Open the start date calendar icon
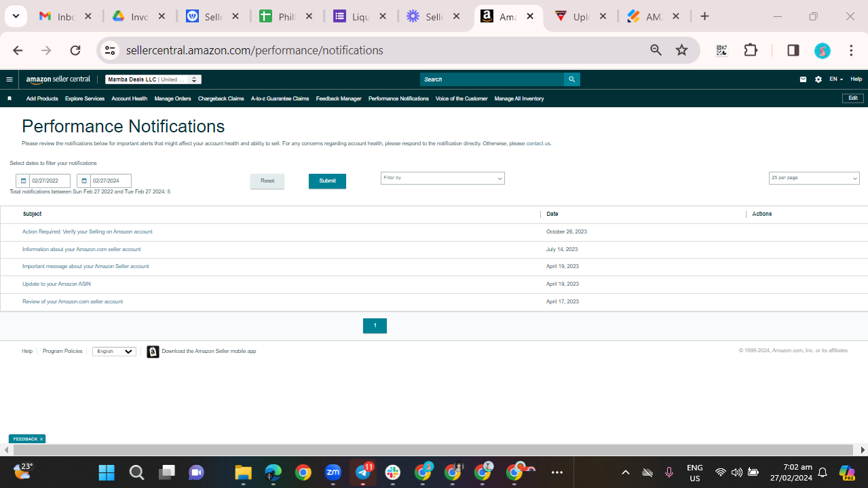Screen dimensions: 868x488 point(23,181)
